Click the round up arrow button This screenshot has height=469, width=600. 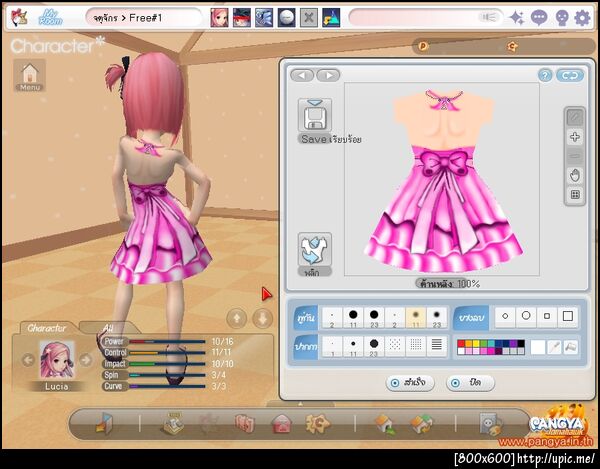tap(236, 318)
